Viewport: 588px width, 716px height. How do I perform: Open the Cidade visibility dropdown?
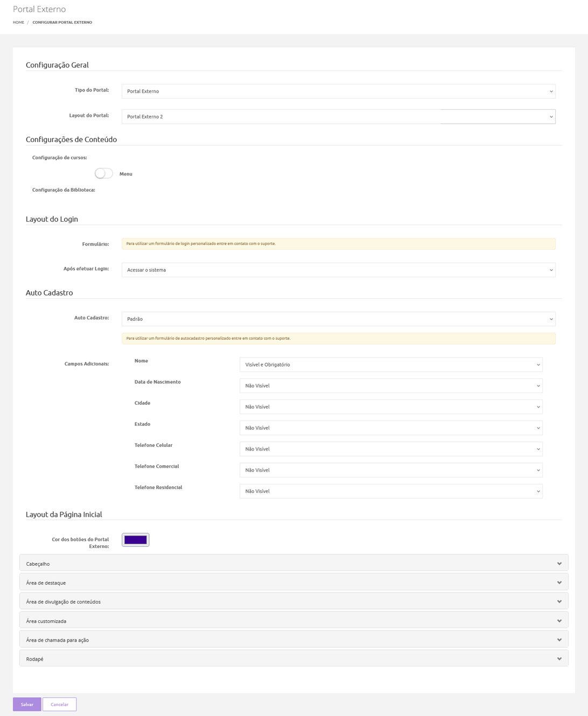coord(390,406)
